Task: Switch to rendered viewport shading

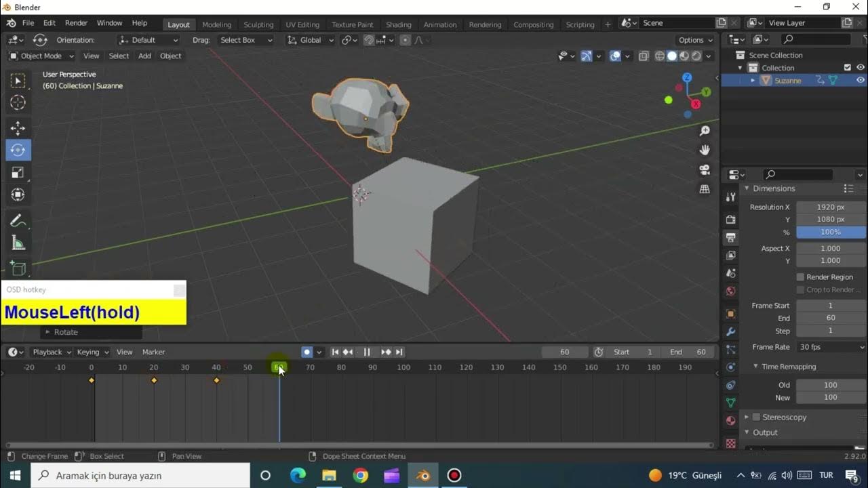Action: 696,56
